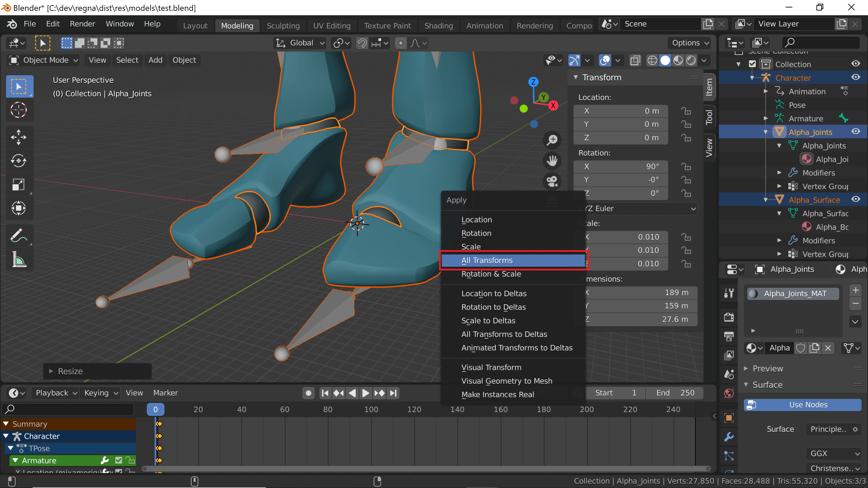This screenshot has height=488, width=868.
Task: Jump to timeline start frame
Action: pos(325,393)
